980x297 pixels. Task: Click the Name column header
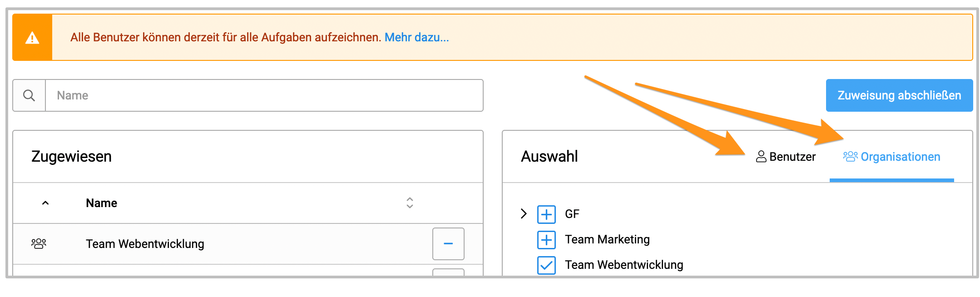click(x=102, y=203)
